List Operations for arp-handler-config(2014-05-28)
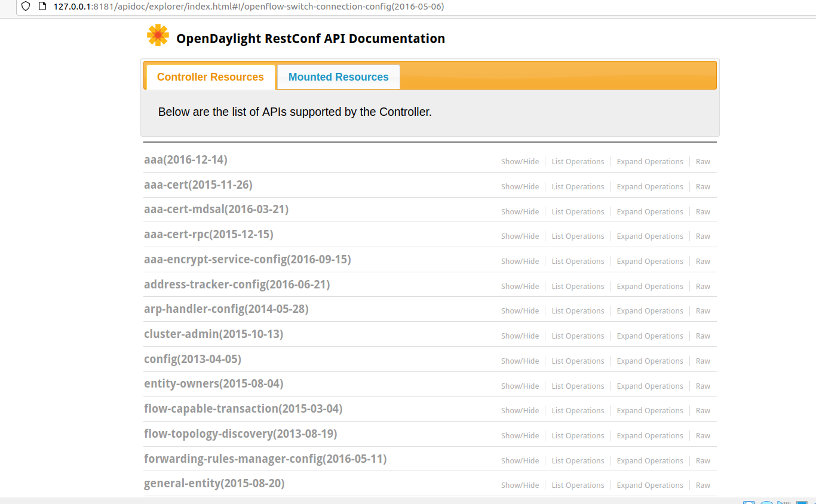816x504 pixels. click(578, 311)
